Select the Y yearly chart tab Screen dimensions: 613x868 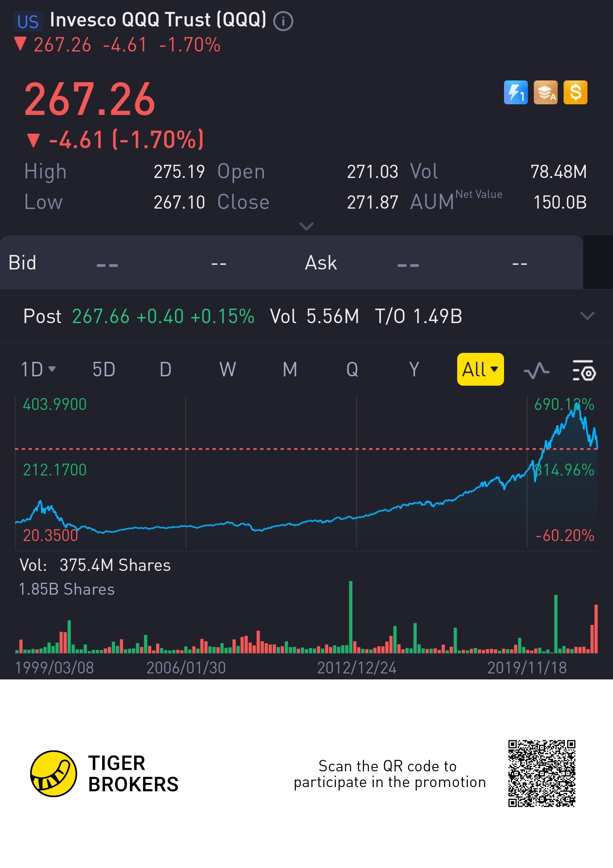pyautogui.click(x=414, y=369)
